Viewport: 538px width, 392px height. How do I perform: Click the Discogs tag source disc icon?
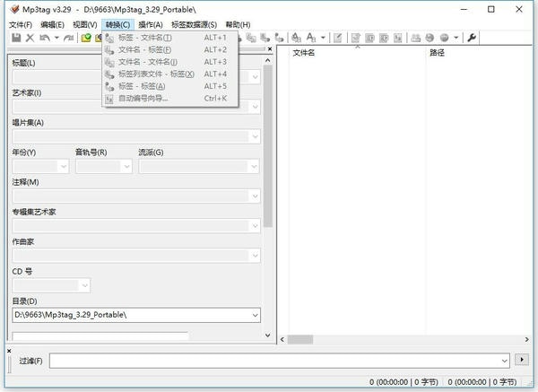click(x=430, y=38)
